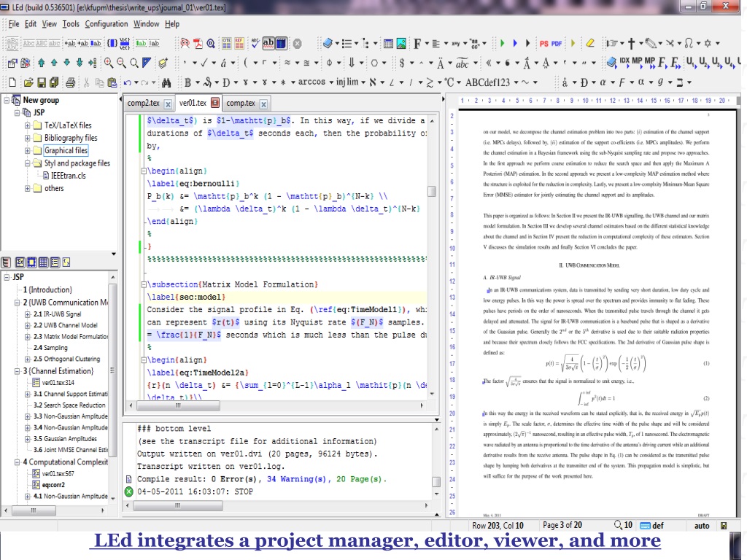The width and height of the screenshot is (747, 560).
Task: Collapse the Styl and package files folder
Action: tap(28, 163)
